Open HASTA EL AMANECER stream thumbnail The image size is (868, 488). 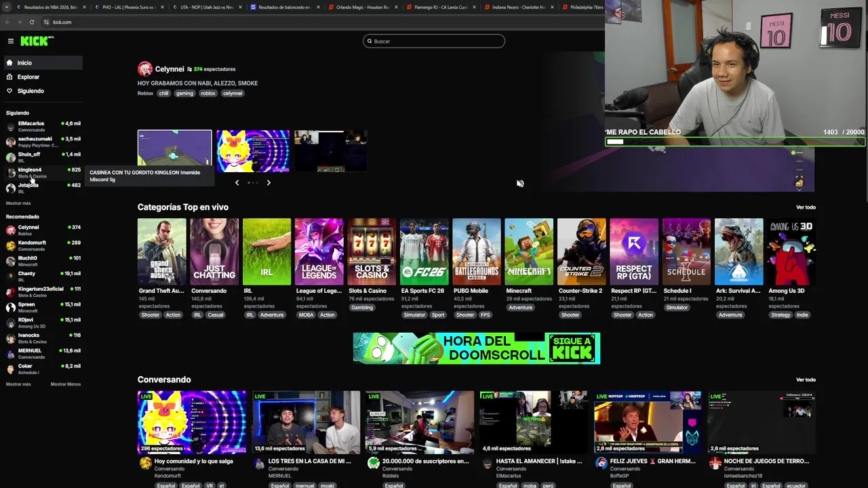tap(534, 422)
